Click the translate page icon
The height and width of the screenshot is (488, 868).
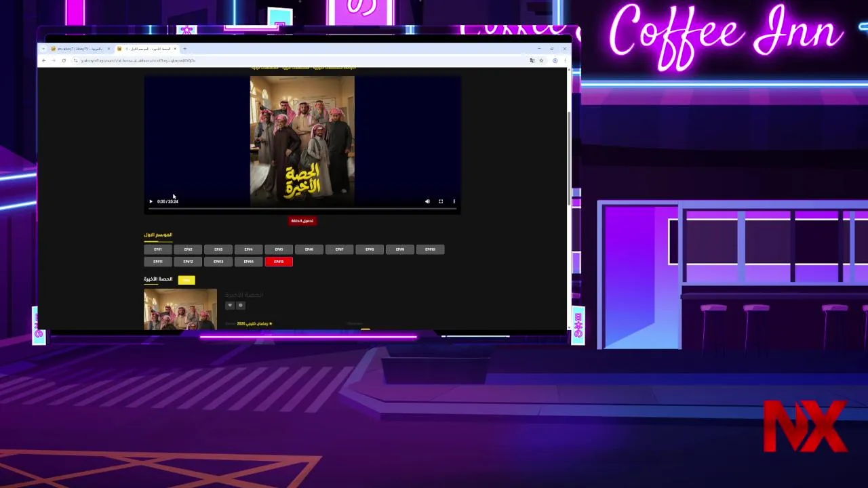[532, 60]
